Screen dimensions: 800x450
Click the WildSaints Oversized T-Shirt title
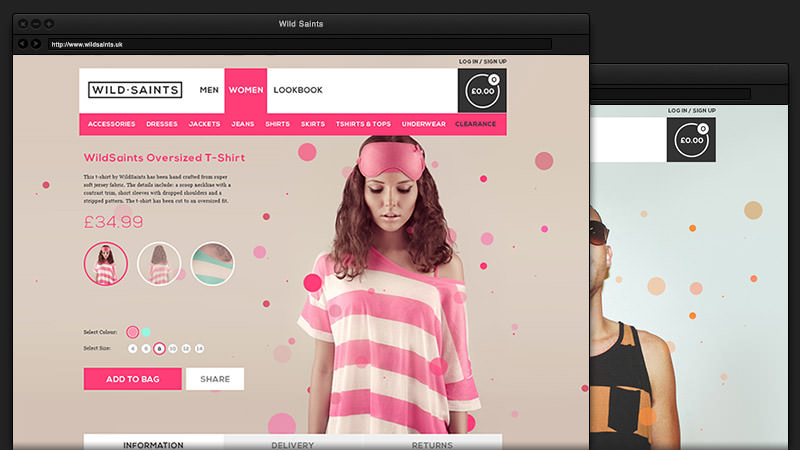click(x=164, y=158)
